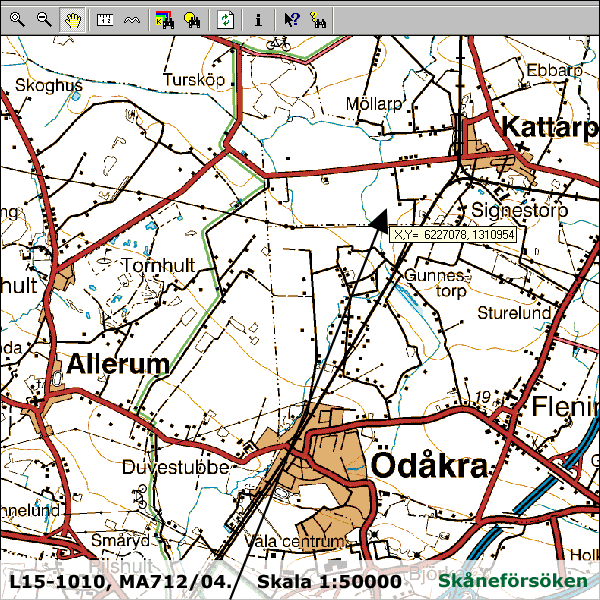This screenshot has width=600, height=600.
Task: Select the zoom out magnifier tool
Action: pos(43,18)
